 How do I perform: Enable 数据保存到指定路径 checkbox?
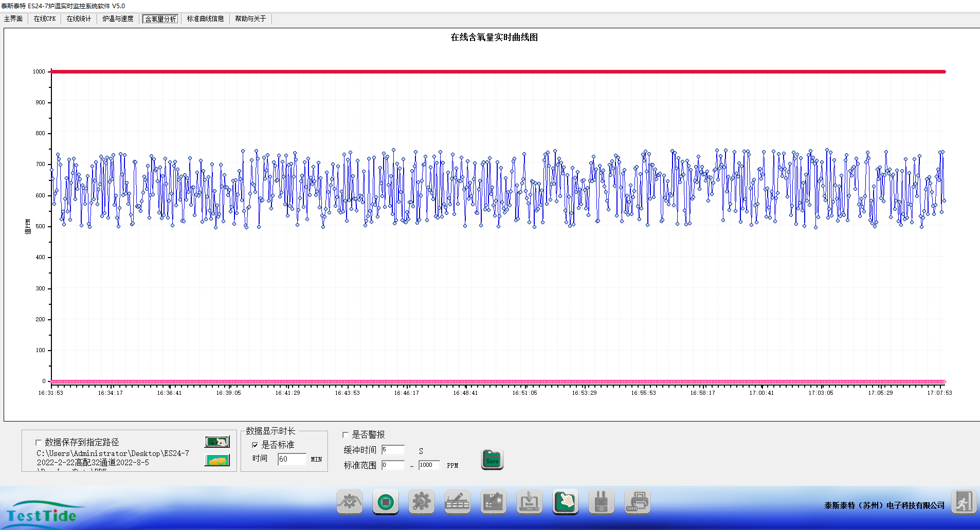coord(39,443)
